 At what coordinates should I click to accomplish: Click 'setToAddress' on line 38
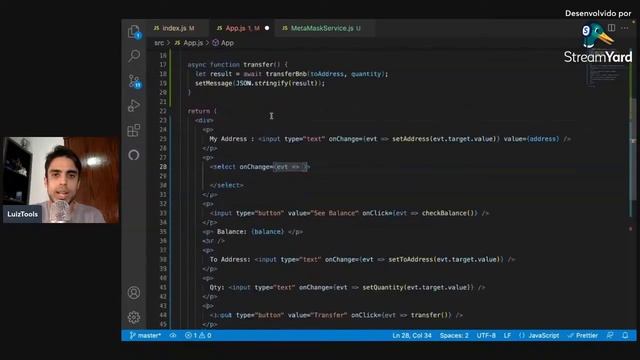click(x=411, y=259)
